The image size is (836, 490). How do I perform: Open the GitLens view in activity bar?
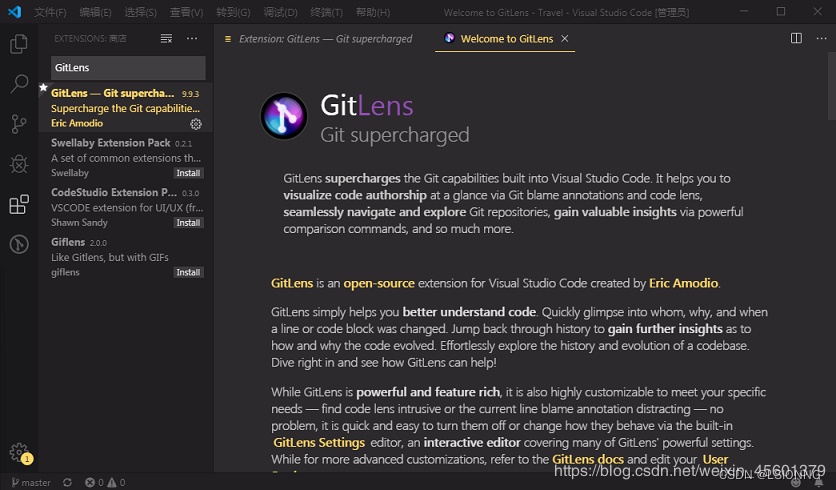[x=19, y=244]
